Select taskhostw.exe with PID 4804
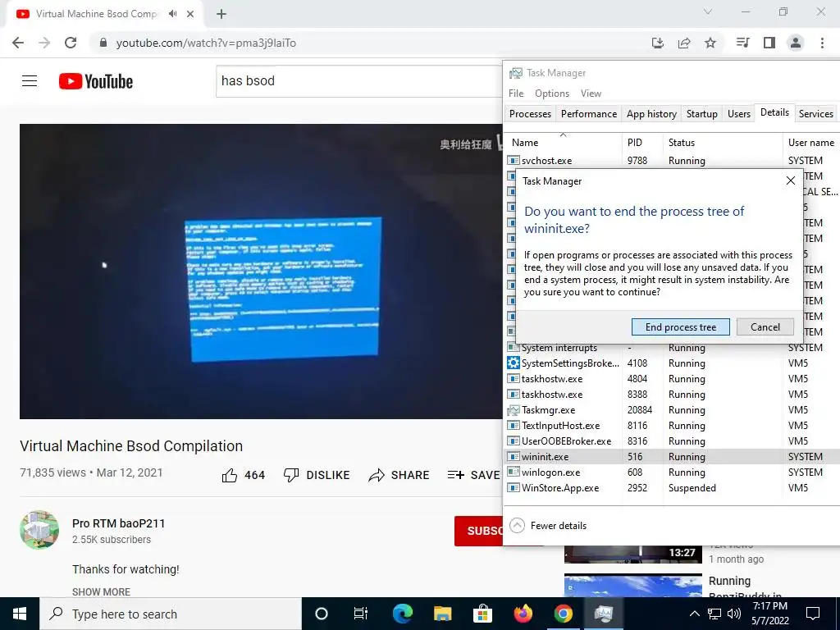The image size is (840, 630). tap(672, 379)
